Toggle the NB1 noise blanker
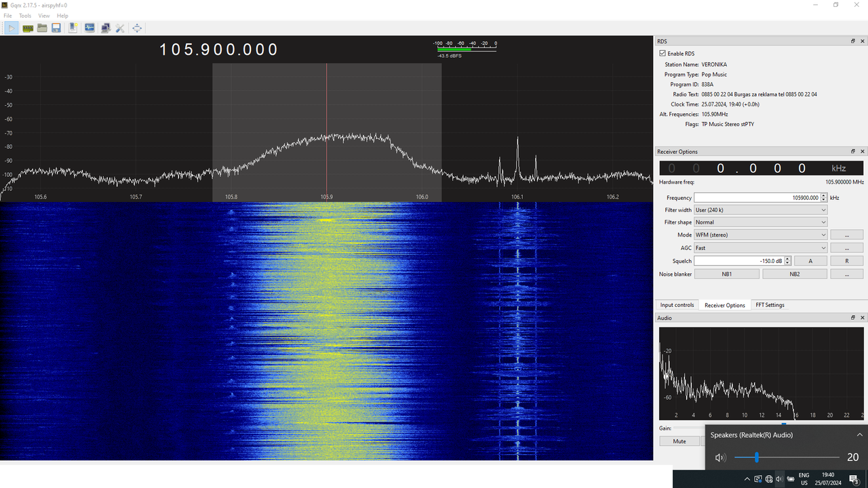Image resolution: width=868 pixels, height=488 pixels. pos(727,274)
